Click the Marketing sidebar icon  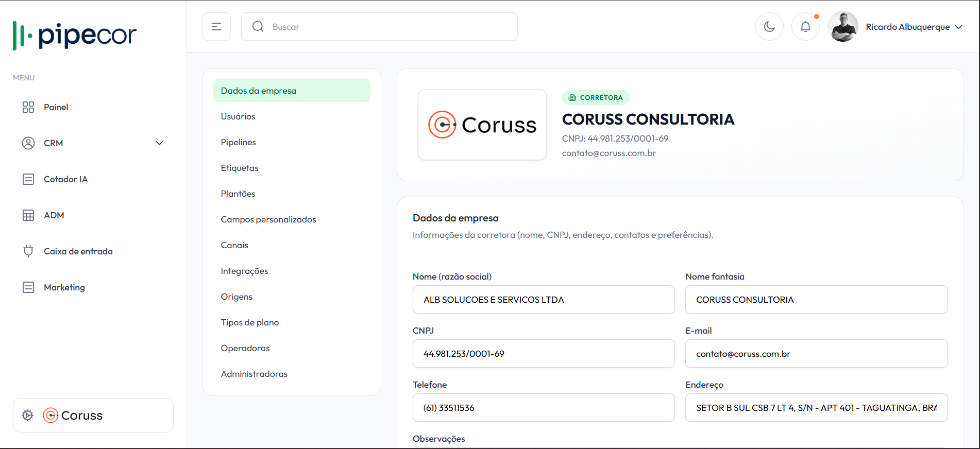pyautogui.click(x=28, y=287)
